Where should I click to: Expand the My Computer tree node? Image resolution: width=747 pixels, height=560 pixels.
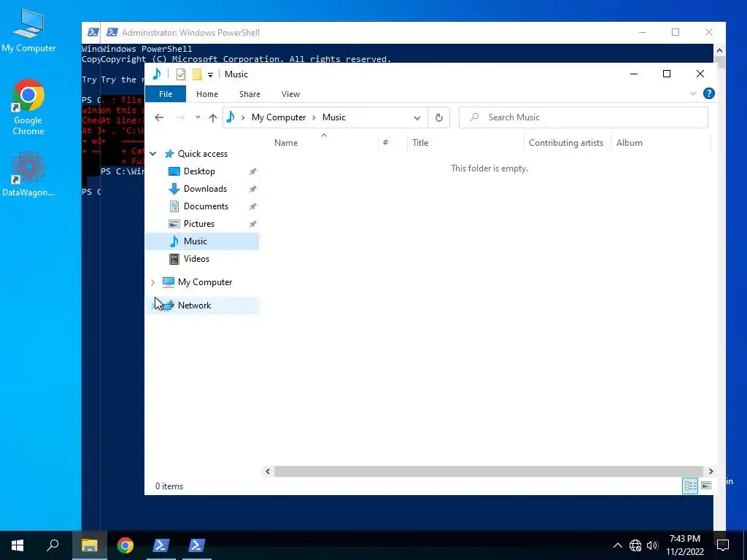tap(153, 282)
